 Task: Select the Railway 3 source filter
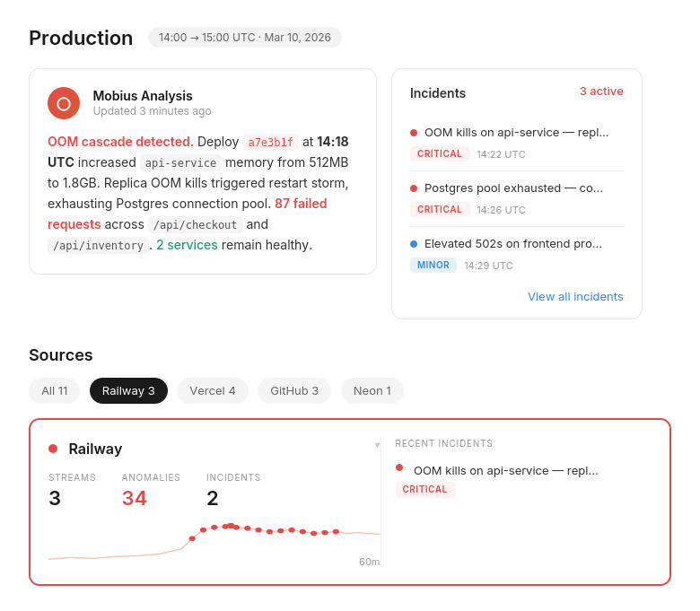128,391
